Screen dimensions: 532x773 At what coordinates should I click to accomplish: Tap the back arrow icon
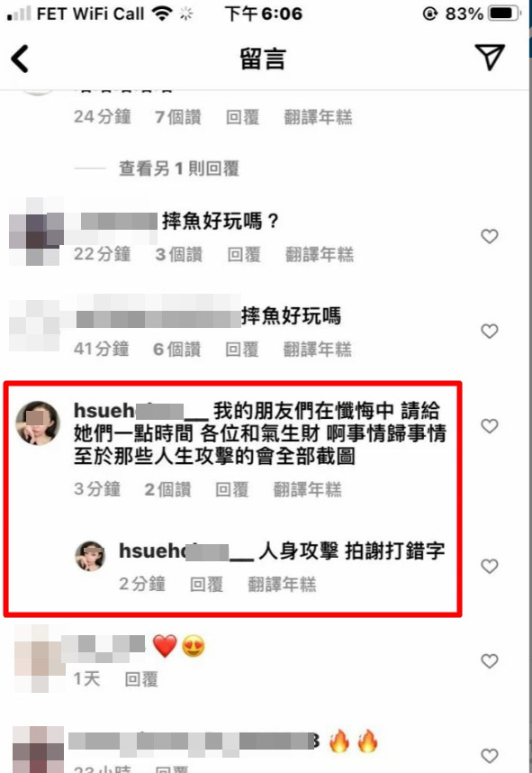(x=20, y=59)
